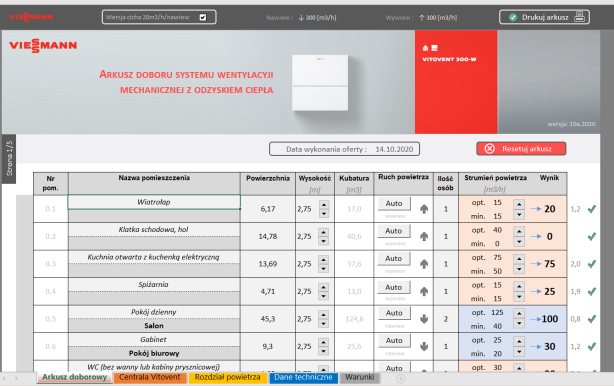Screen dimensions: 614x386
Task: Click supply down-arrow icon in Gabinet row
Action: 424,346
